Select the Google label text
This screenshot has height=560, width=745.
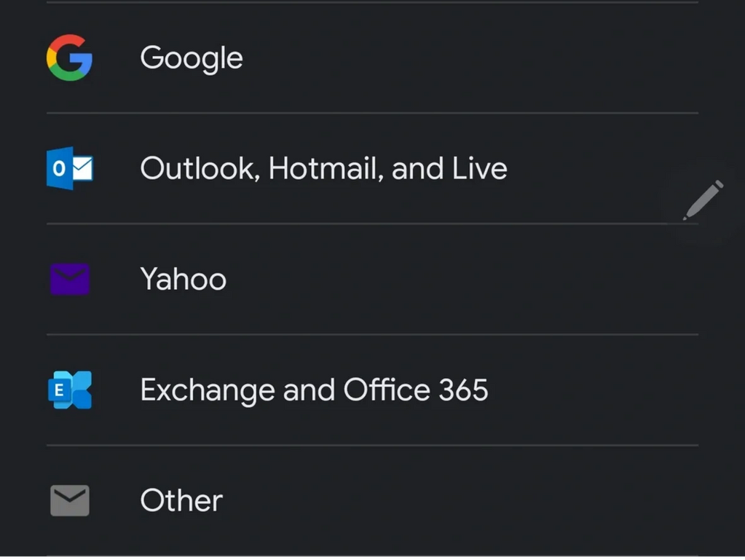tap(192, 58)
